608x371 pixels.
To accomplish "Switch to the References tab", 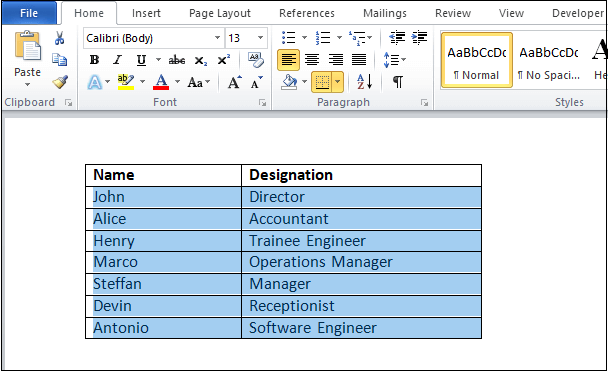I will pos(307,13).
